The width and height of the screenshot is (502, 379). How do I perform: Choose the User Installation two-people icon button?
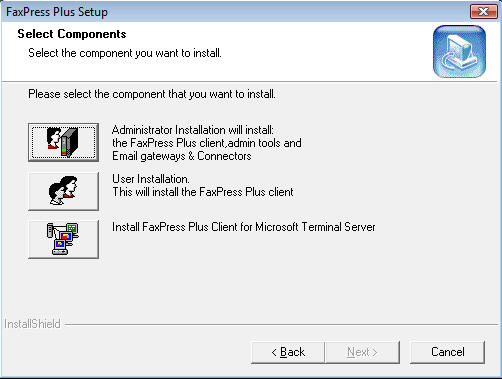click(x=63, y=191)
